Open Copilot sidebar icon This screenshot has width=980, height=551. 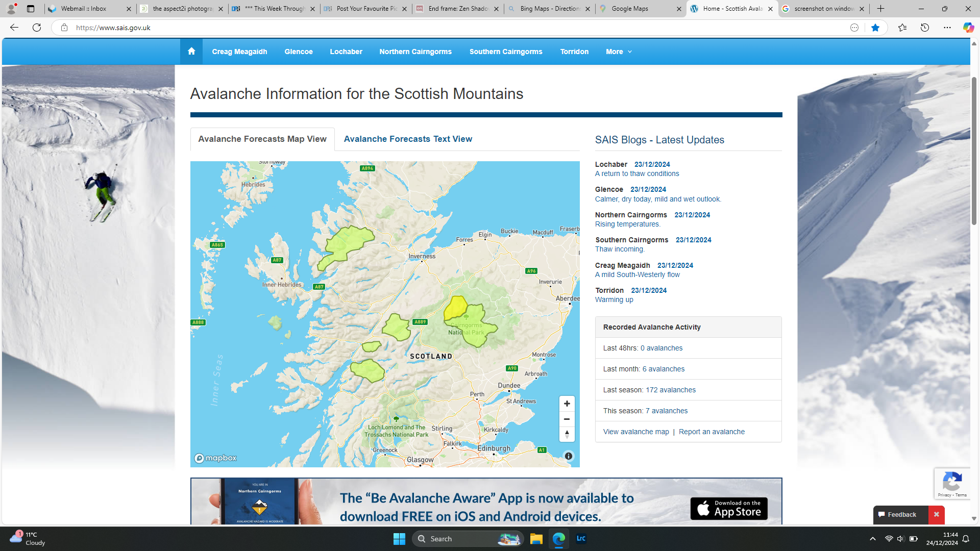click(x=968, y=28)
